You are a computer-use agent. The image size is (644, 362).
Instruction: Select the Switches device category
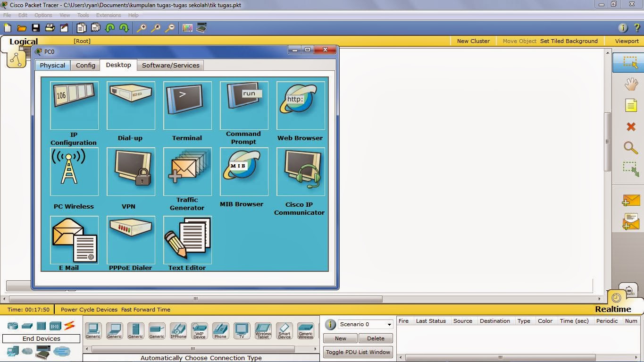[x=27, y=326]
